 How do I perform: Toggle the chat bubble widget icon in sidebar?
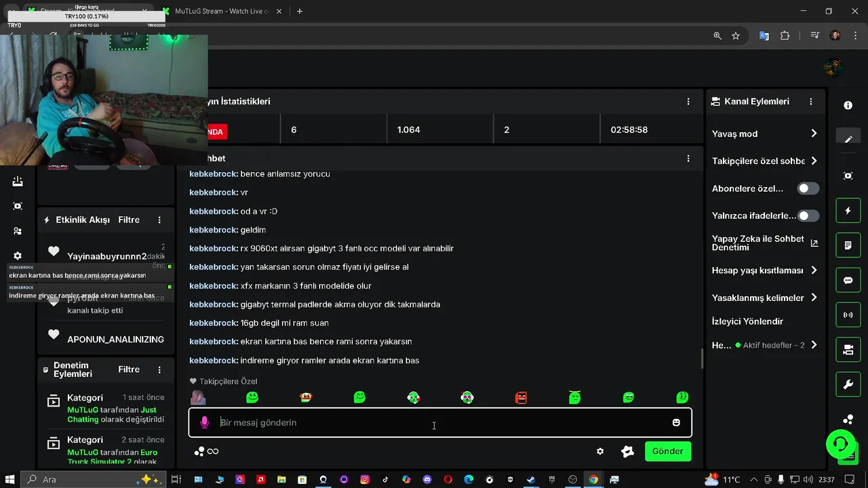[848, 280]
